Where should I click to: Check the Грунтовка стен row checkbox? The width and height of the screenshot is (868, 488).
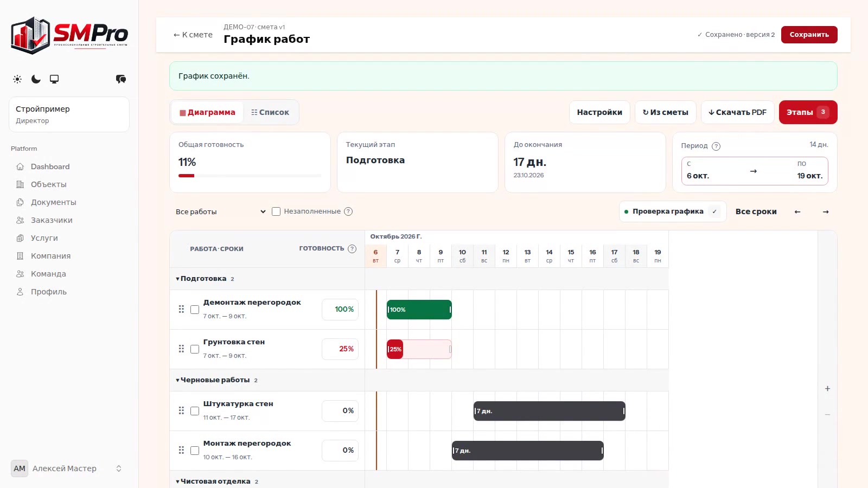(195, 349)
